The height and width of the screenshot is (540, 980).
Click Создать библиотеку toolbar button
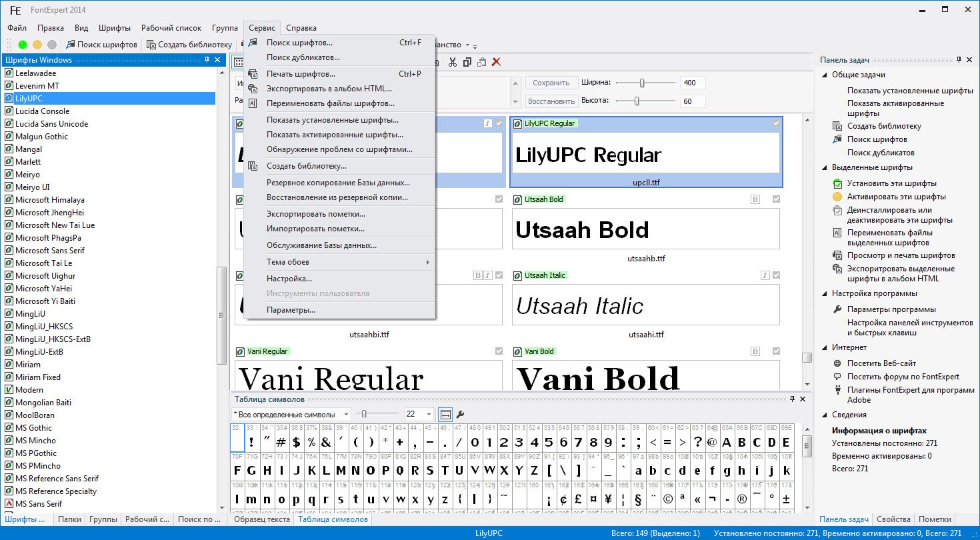click(189, 45)
